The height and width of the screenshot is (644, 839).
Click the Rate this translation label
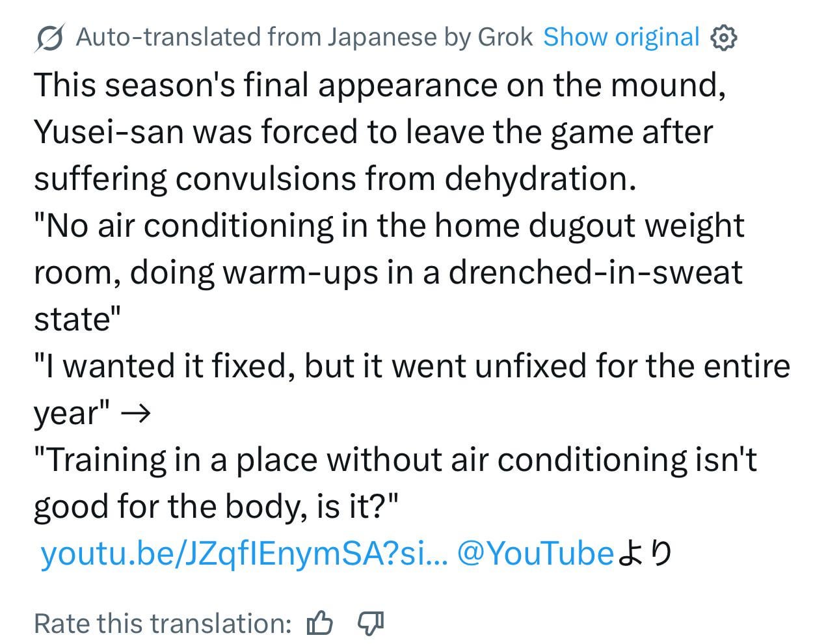[161, 623]
